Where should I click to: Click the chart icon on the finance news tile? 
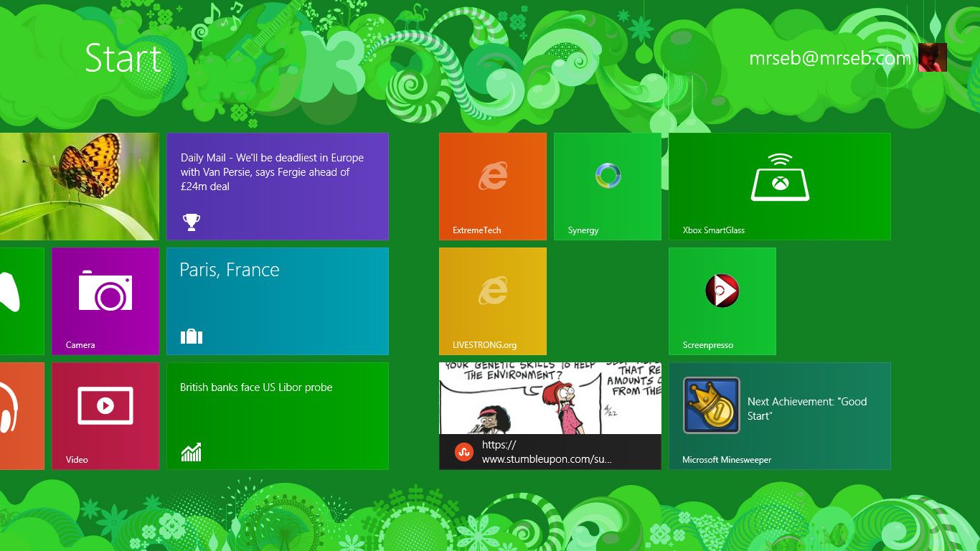coord(191,452)
